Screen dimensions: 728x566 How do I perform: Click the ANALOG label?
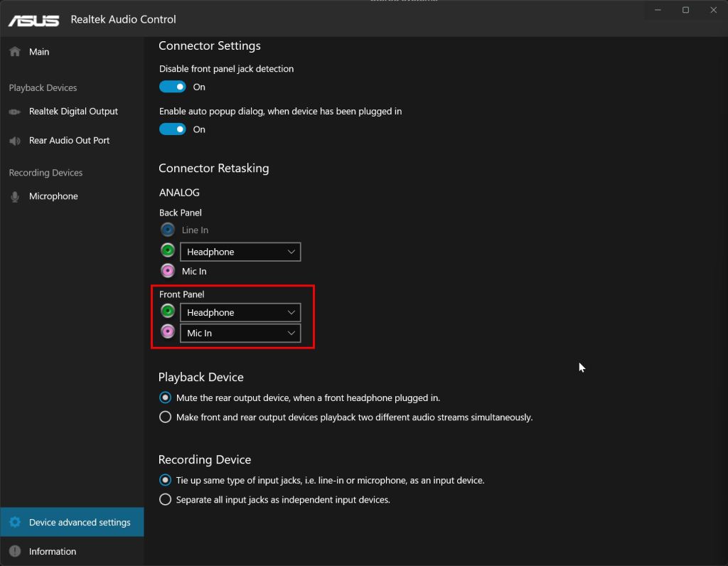(x=179, y=192)
